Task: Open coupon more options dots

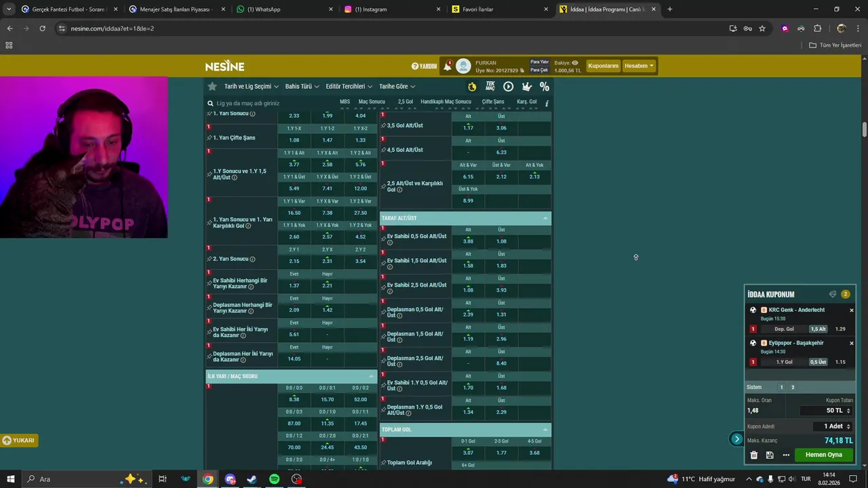Action: (x=786, y=455)
